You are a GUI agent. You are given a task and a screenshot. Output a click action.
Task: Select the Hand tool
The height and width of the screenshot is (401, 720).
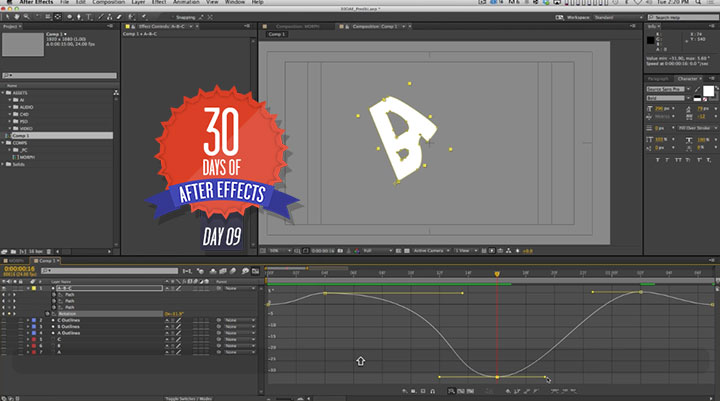pos(17,17)
